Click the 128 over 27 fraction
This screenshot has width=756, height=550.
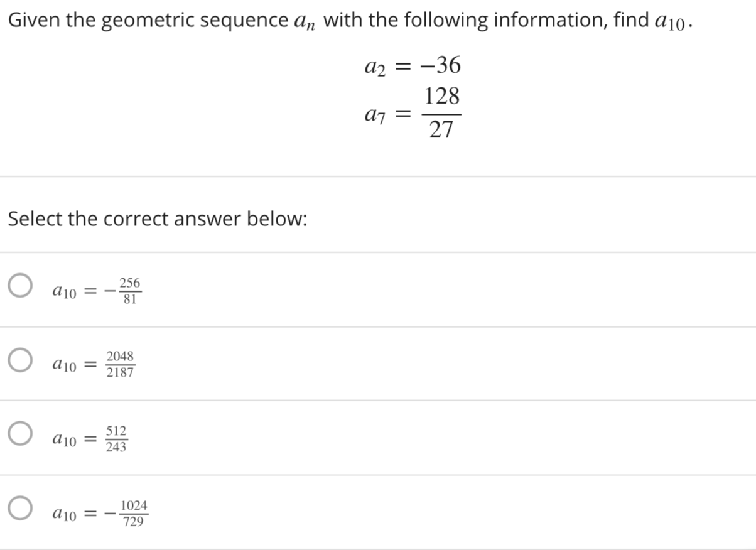pos(441,114)
